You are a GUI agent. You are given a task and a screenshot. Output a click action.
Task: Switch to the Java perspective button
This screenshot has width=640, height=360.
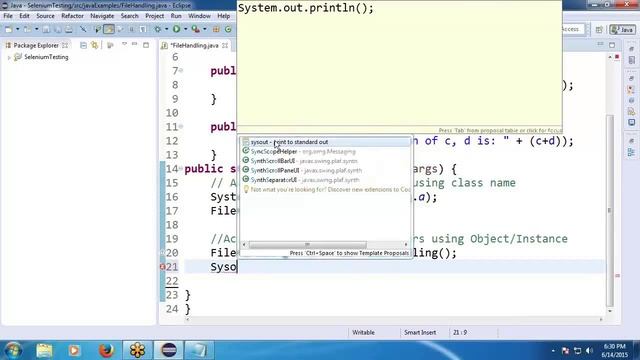click(x=622, y=29)
